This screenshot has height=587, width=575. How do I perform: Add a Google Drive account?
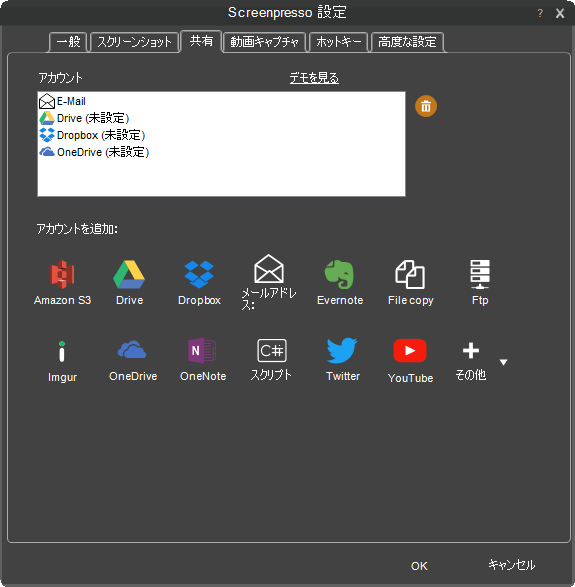point(129,283)
